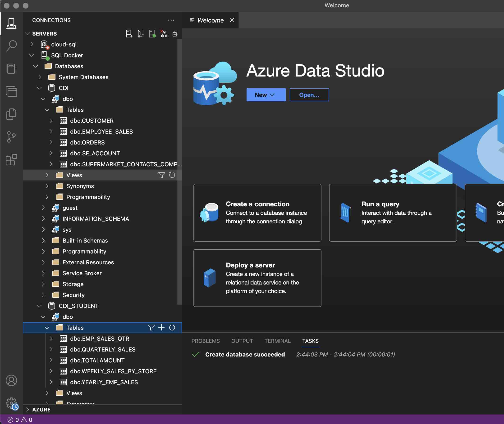
Task: Click the Run a query card
Action: pyautogui.click(x=393, y=212)
